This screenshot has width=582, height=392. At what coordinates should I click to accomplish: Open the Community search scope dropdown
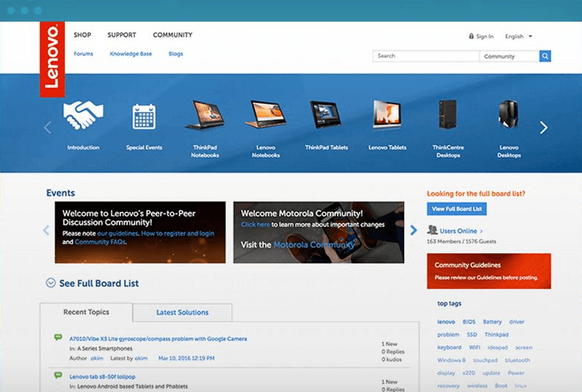[510, 56]
